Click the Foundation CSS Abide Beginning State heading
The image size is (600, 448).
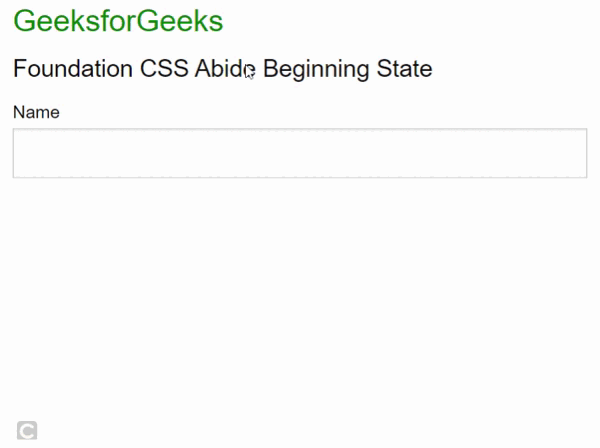[222, 69]
